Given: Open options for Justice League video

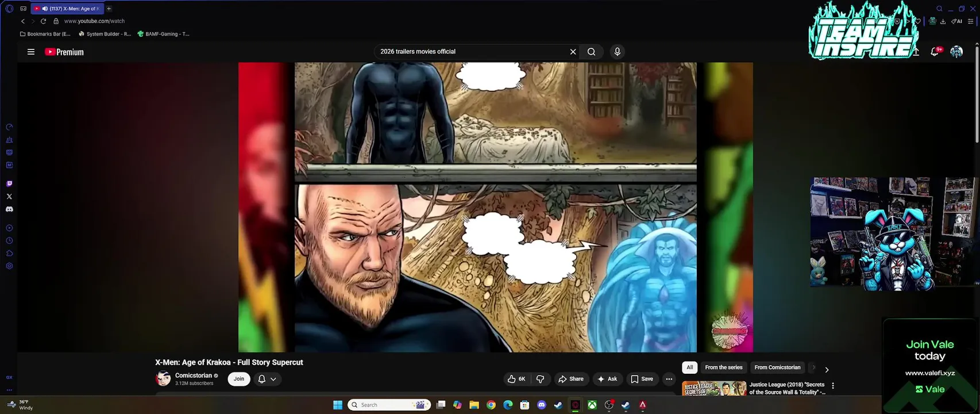Looking at the screenshot, I should [x=833, y=386].
